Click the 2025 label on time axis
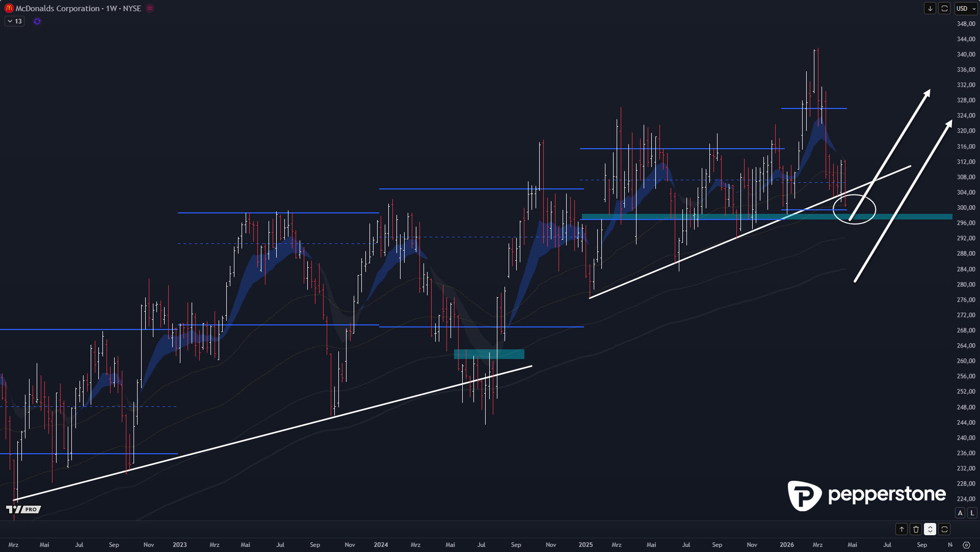980x552 pixels. click(586, 545)
